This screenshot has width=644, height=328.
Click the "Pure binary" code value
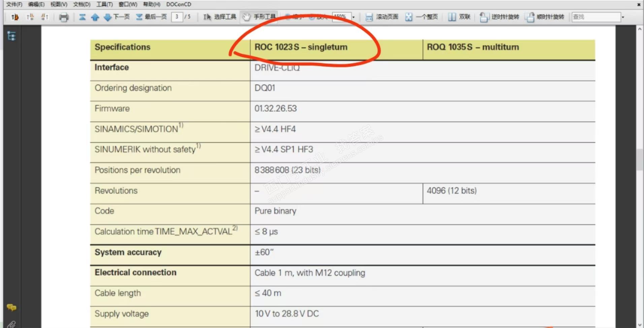[x=275, y=211]
